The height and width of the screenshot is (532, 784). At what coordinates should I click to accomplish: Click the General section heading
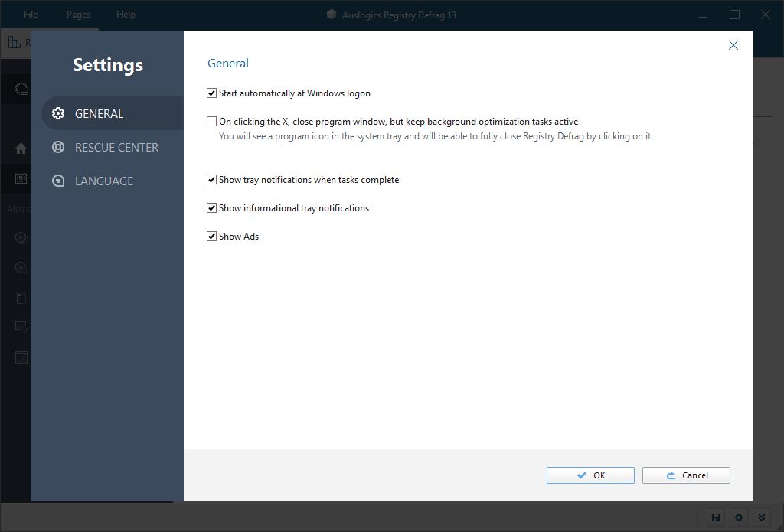(228, 64)
